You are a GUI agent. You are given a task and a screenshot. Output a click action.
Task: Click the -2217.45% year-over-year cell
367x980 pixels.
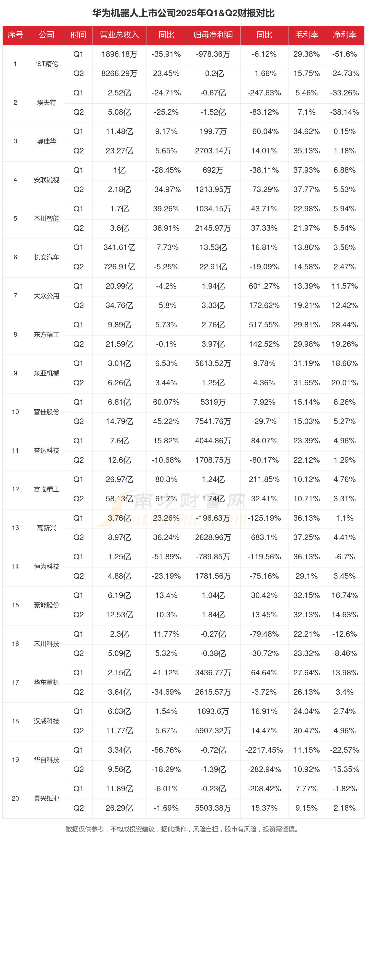click(x=264, y=750)
